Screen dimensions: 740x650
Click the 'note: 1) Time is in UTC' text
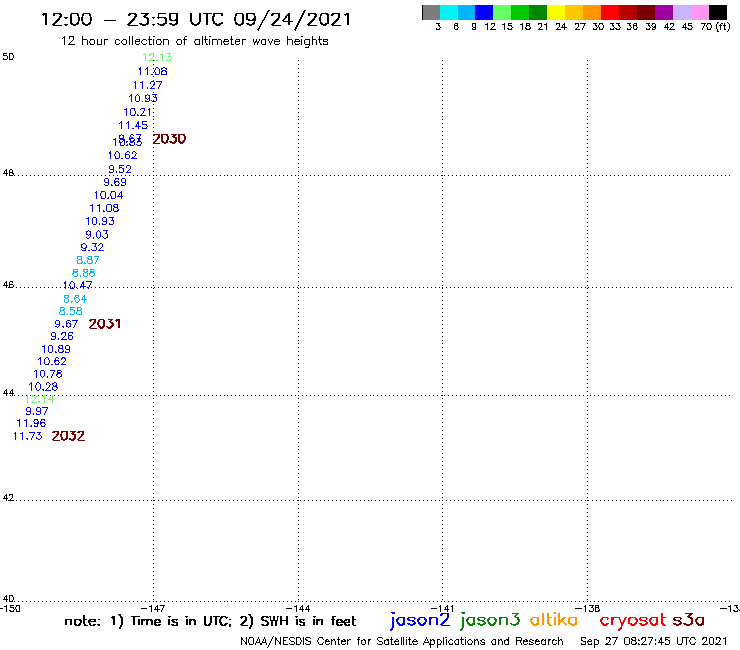coord(148,621)
